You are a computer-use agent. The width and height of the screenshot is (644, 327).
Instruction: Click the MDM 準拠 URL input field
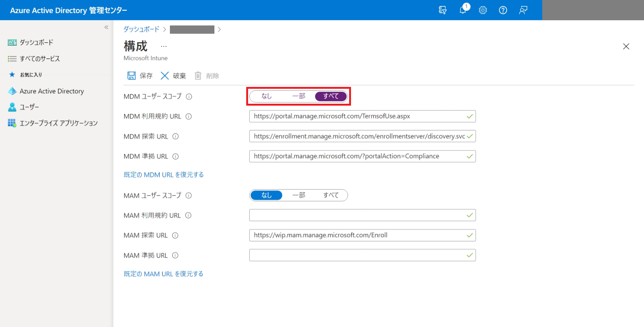(362, 156)
